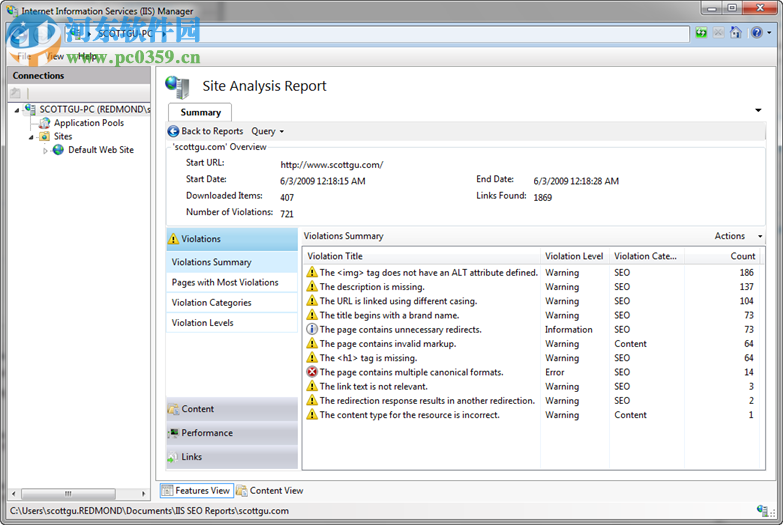Click the Violations warning triangle icon
This screenshot has height=525, width=783.
173,239
